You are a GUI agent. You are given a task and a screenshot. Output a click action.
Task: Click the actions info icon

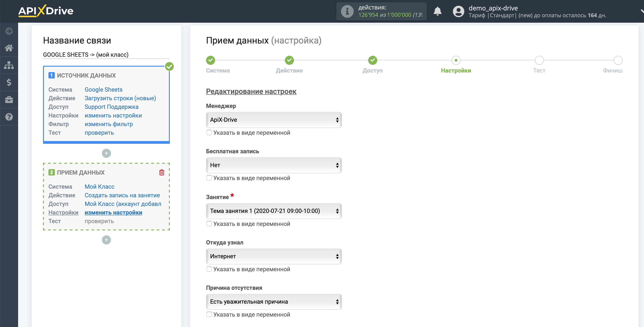[347, 11]
